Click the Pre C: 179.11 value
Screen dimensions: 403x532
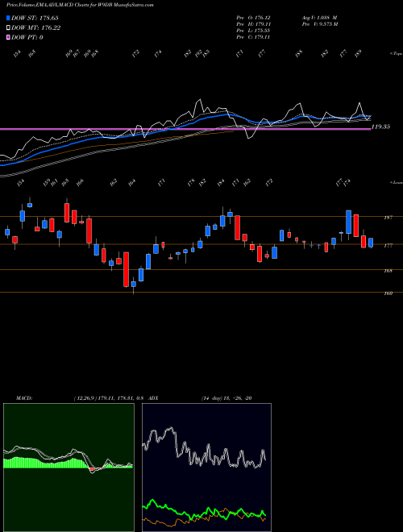[x=253, y=37]
